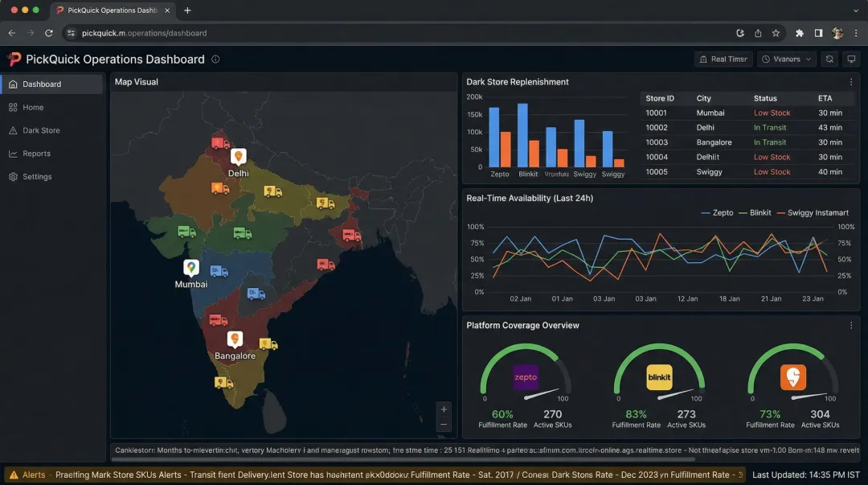Open Platform Coverage Overview panel menu
Screen dimensions: 868x485
[x=850, y=325]
